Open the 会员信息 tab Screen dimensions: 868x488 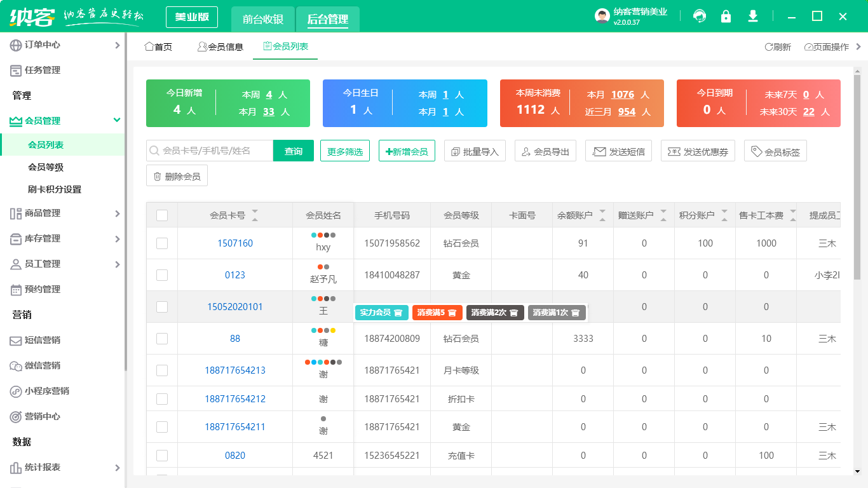220,47
